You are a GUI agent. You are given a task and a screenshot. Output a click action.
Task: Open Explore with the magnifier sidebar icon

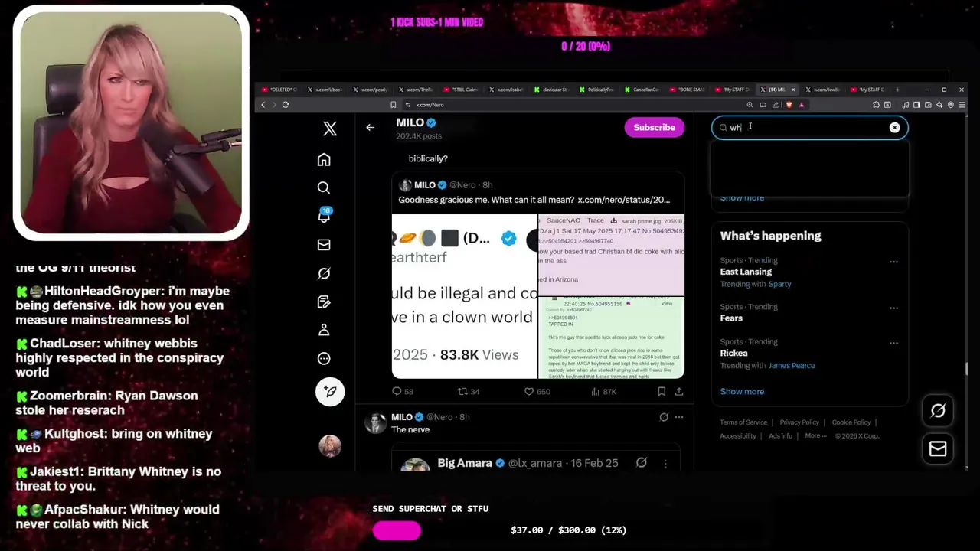(x=324, y=187)
